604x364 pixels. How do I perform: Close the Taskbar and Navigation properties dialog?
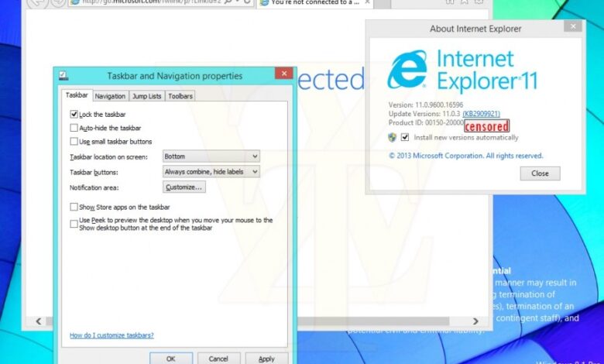tap(284, 74)
